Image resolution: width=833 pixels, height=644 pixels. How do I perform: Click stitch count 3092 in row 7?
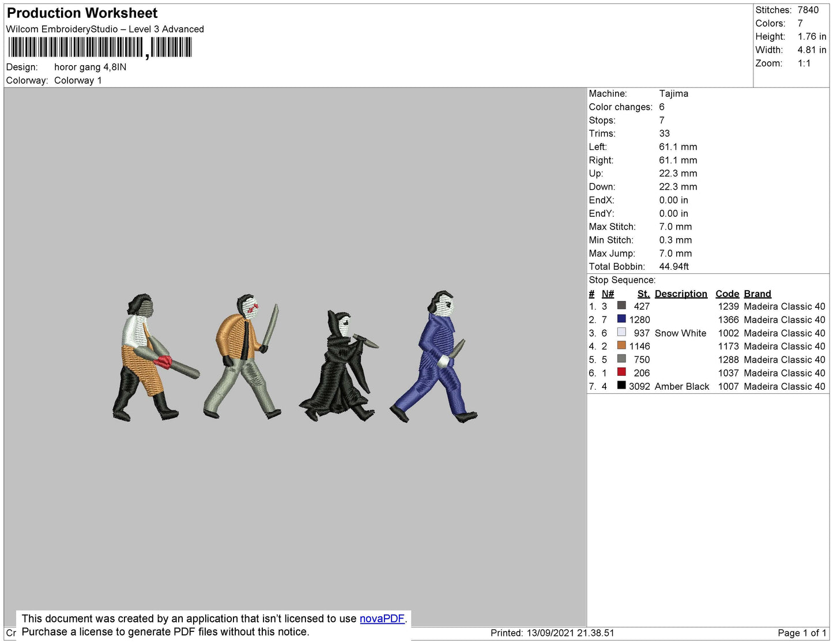pos(639,386)
